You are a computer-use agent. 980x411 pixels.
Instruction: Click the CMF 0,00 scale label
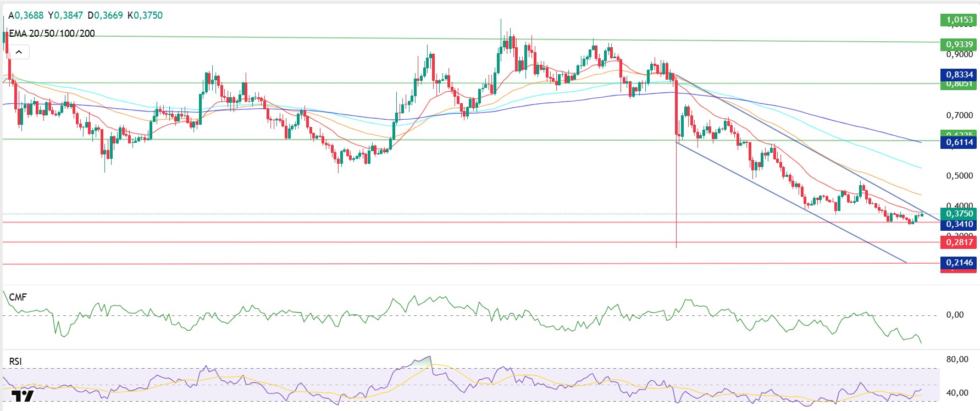click(955, 315)
